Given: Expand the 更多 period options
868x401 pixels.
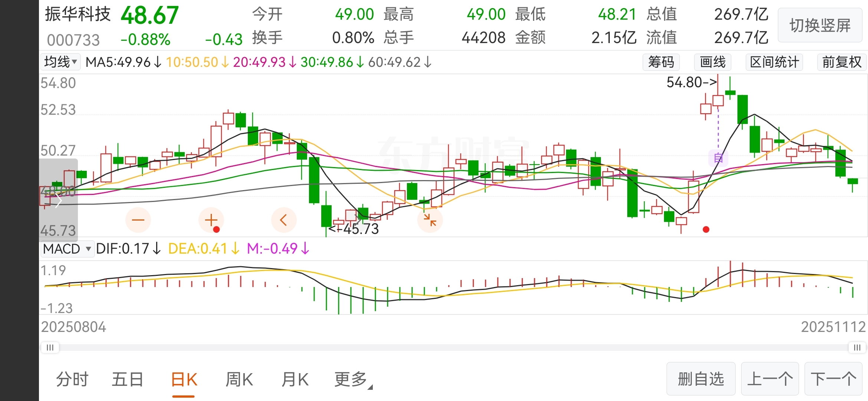Looking at the screenshot, I should pyautogui.click(x=352, y=379).
